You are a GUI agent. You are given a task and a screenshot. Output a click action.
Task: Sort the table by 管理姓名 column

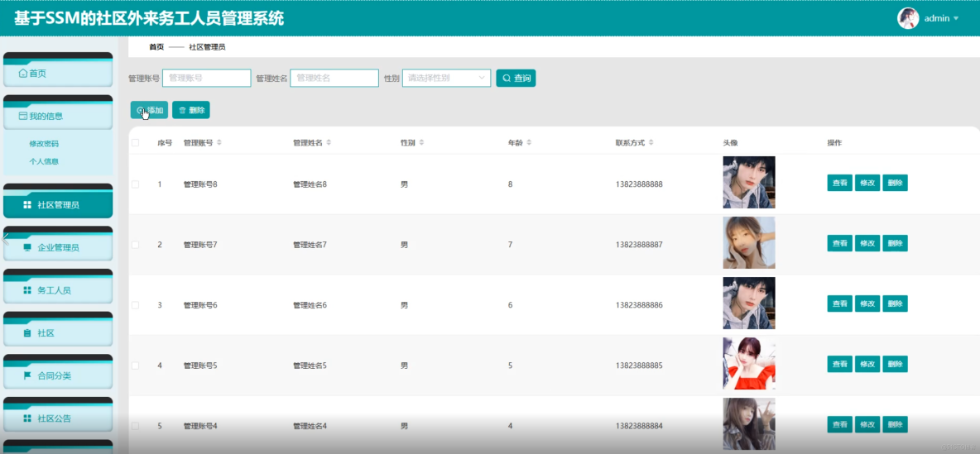[x=329, y=143]
